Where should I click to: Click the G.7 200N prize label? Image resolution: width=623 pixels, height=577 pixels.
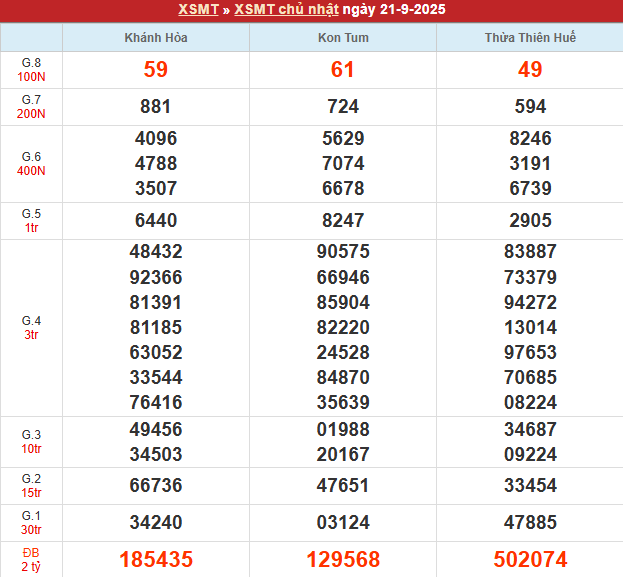click(31, 107)
